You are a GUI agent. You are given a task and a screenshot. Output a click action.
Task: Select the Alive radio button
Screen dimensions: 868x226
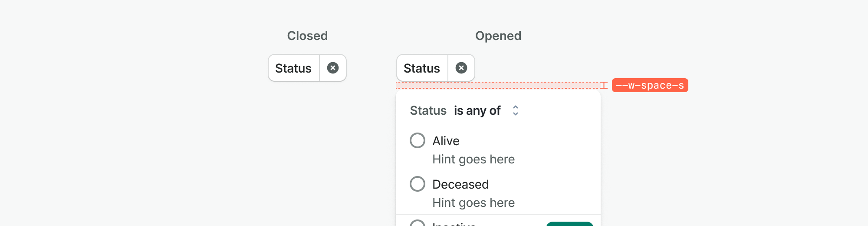[418, 140]
